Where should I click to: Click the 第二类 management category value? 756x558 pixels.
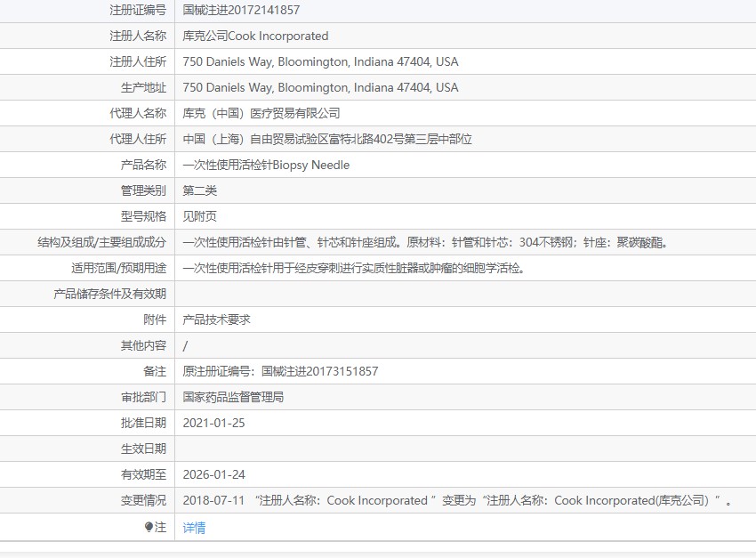pyautogui.click(x=200, y=190)
